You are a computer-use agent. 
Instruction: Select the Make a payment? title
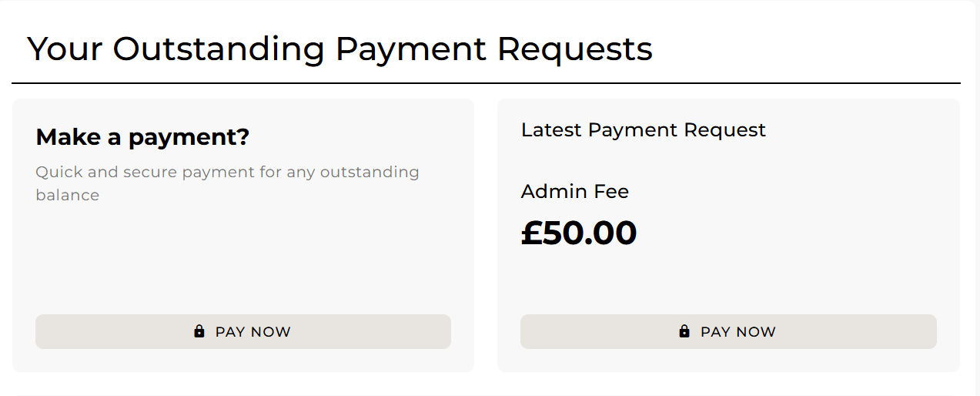142,137
